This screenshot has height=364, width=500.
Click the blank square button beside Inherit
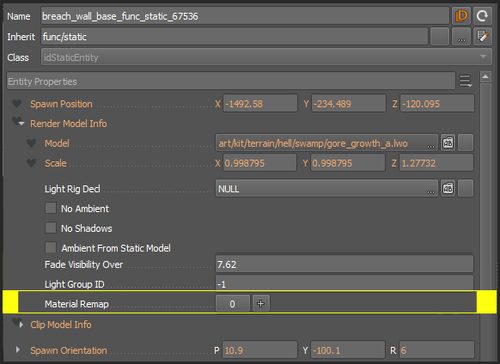pyautogui.click(x=440, y=36)
